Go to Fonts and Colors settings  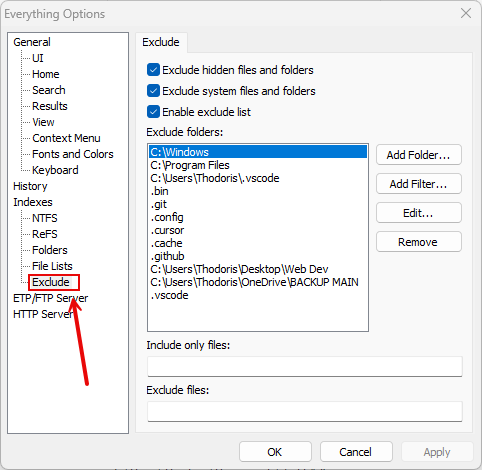click(73, 154)
